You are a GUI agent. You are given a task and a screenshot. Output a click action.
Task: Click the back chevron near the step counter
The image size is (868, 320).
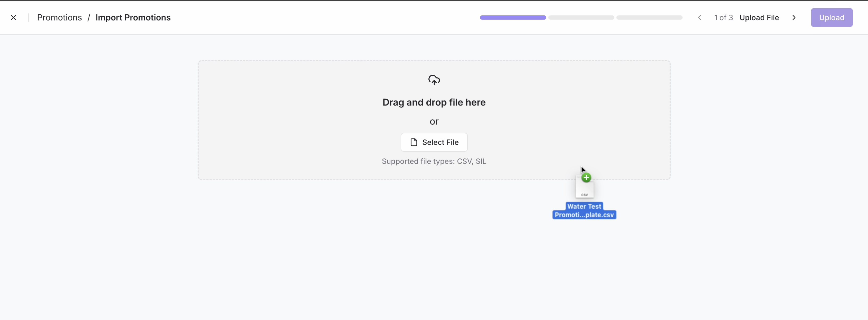coord(699,18)
